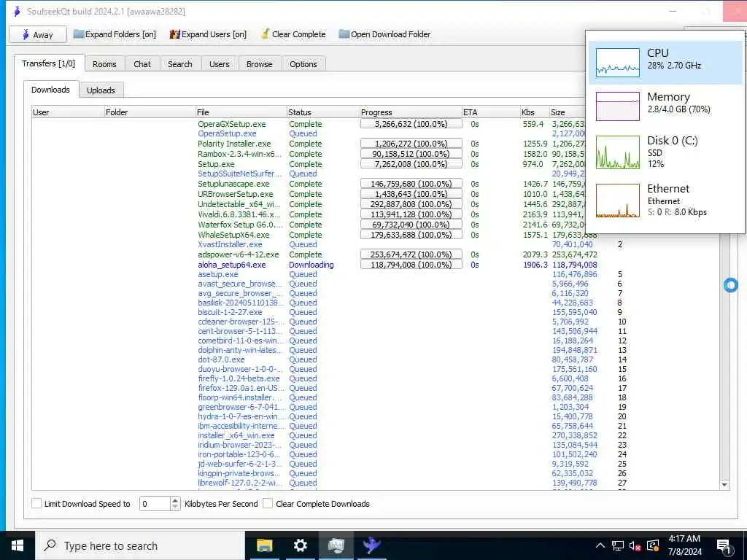
Task: Click progress bar of adspower-v6-4-12.exe
Action: 411,254
